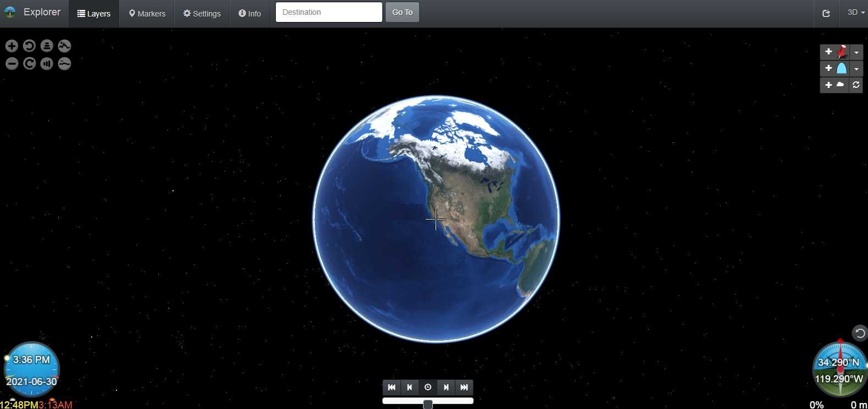Reset time to now with clock button
This screenshot has width=868, height=409.
tap(427, 387)
